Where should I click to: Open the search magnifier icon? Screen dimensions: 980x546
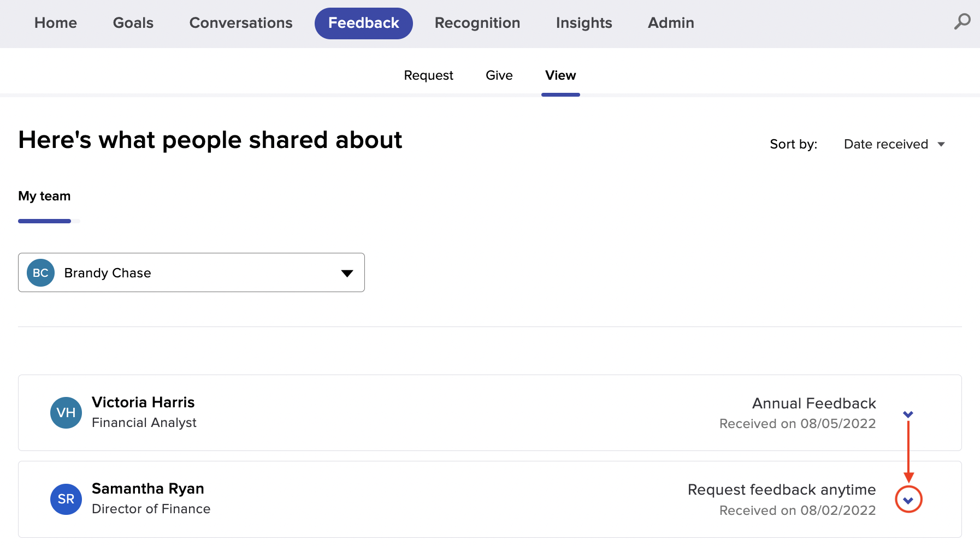tap(962, 22)
